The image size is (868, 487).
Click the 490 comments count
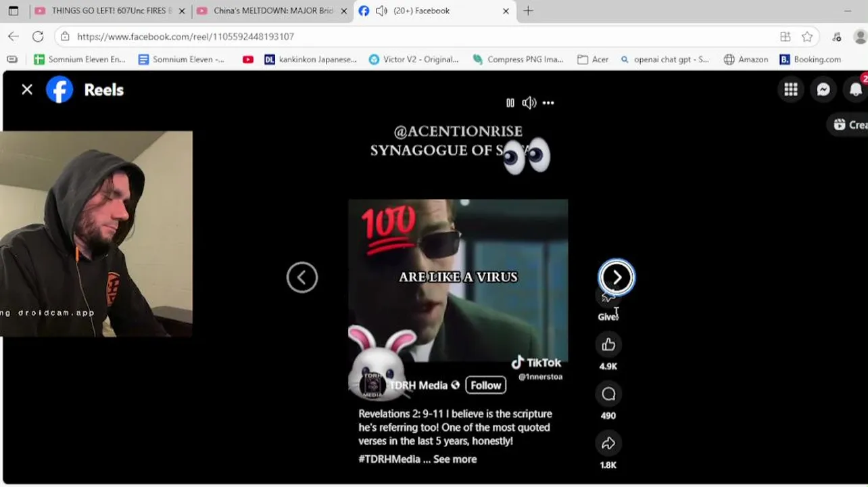pyautogui.click(x=608, y=416)
